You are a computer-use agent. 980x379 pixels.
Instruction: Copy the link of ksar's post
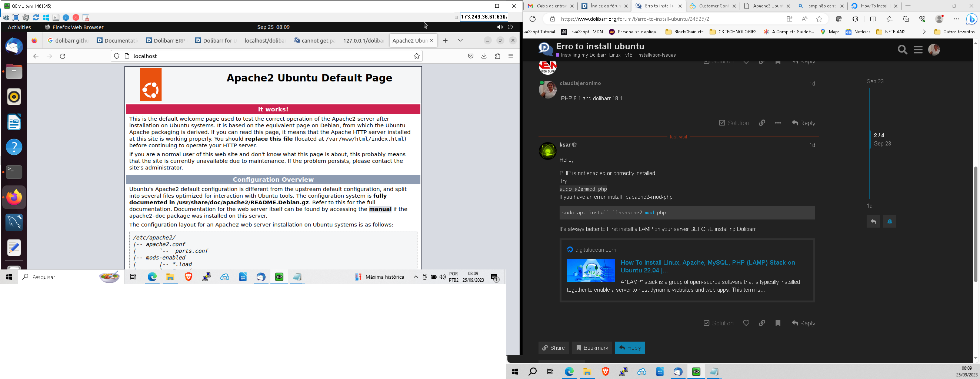[762, 323]
